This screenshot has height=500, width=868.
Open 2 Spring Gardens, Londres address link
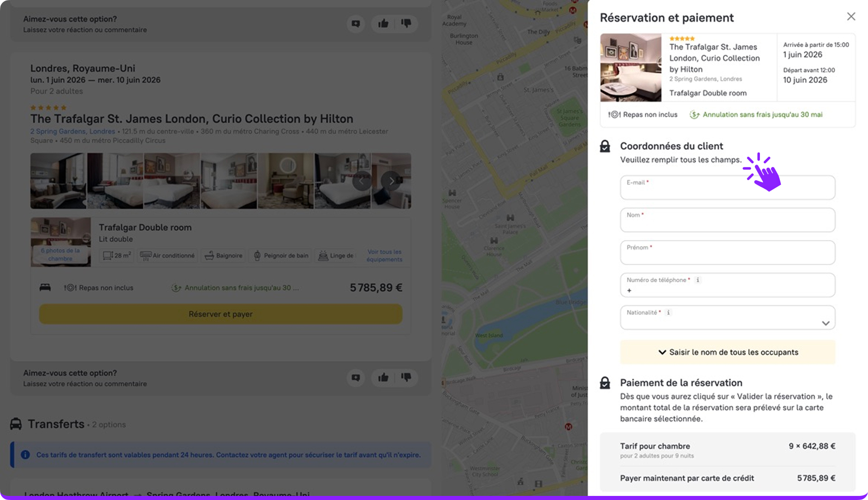[x=73, y=132]
